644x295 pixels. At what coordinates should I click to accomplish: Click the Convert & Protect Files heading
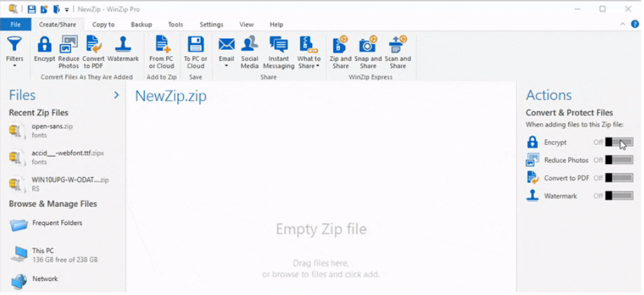point(569,113)
